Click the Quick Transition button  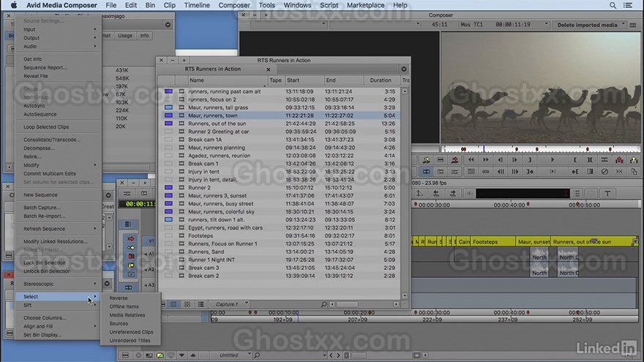pyautogui.click(x=590, y=172)
